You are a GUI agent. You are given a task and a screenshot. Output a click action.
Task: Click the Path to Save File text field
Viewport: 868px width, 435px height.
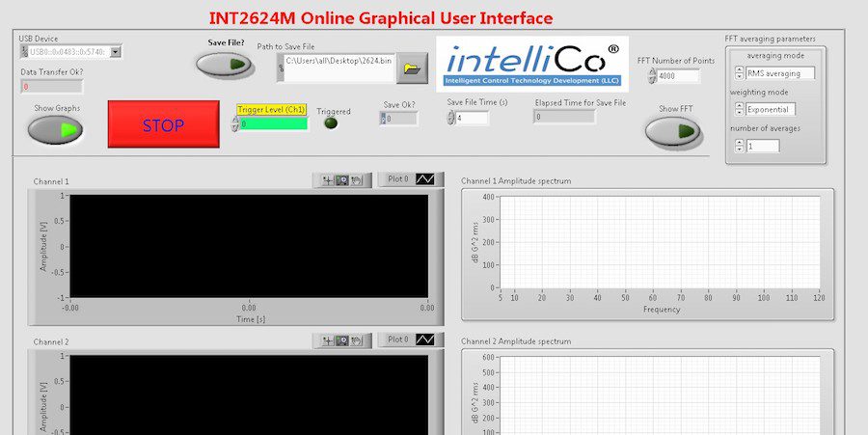click(x=339, y=68)
